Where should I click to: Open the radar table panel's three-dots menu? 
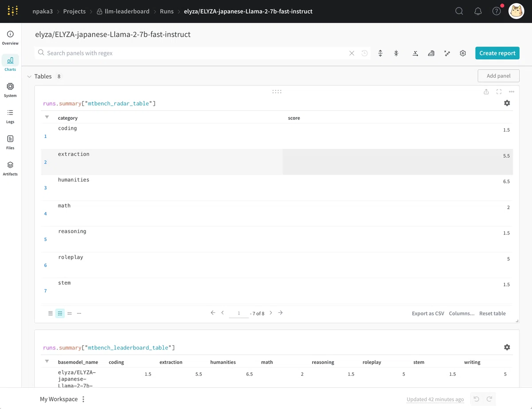(512, 92)
